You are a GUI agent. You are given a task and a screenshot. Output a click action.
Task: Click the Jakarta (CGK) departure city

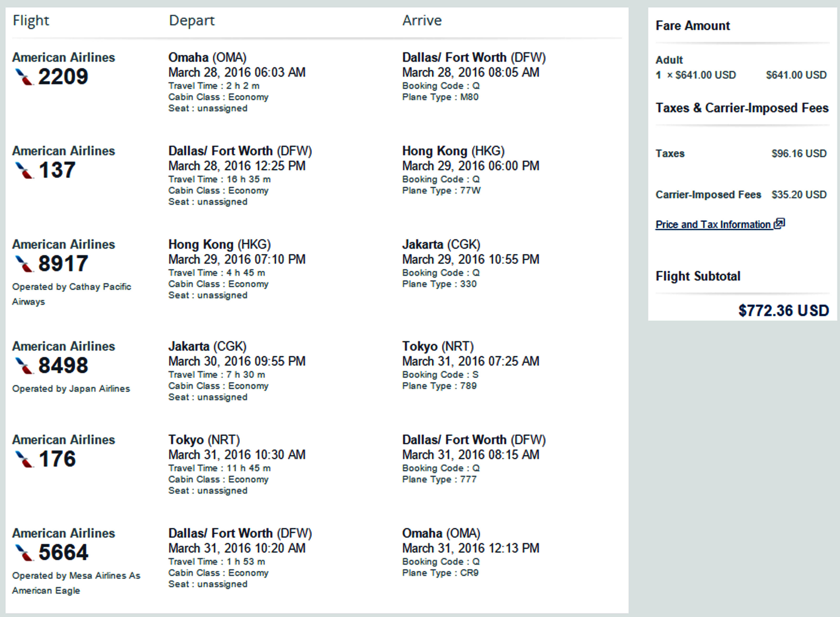click(207, 346)
